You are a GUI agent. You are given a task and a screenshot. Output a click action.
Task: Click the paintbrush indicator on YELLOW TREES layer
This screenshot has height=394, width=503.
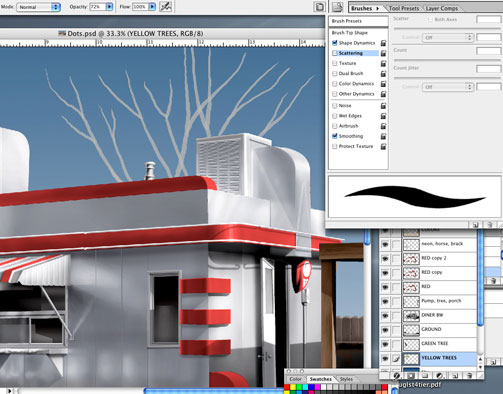tap(396, 359)
